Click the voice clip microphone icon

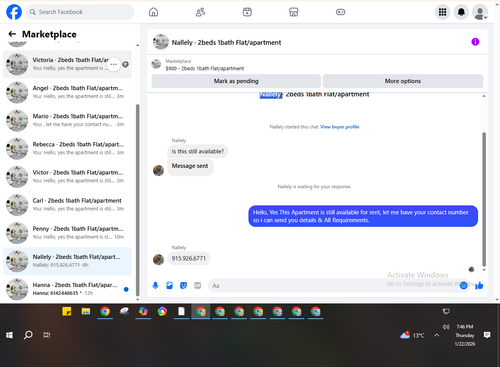[155, 285]
